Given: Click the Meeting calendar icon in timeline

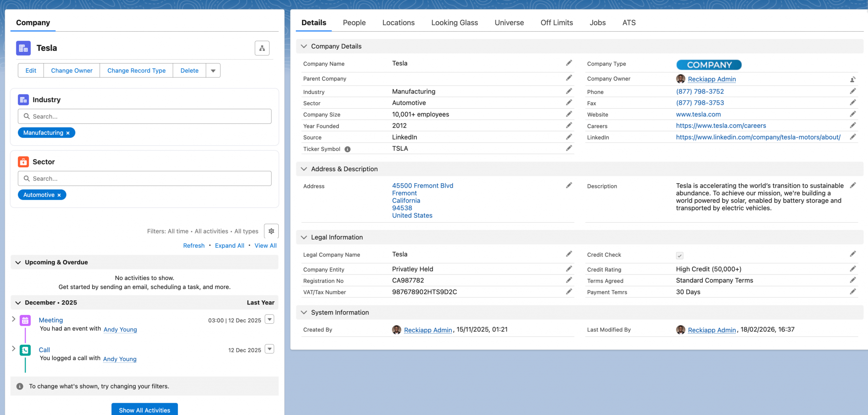Looking at the screenshot, I should pos(25,320).
